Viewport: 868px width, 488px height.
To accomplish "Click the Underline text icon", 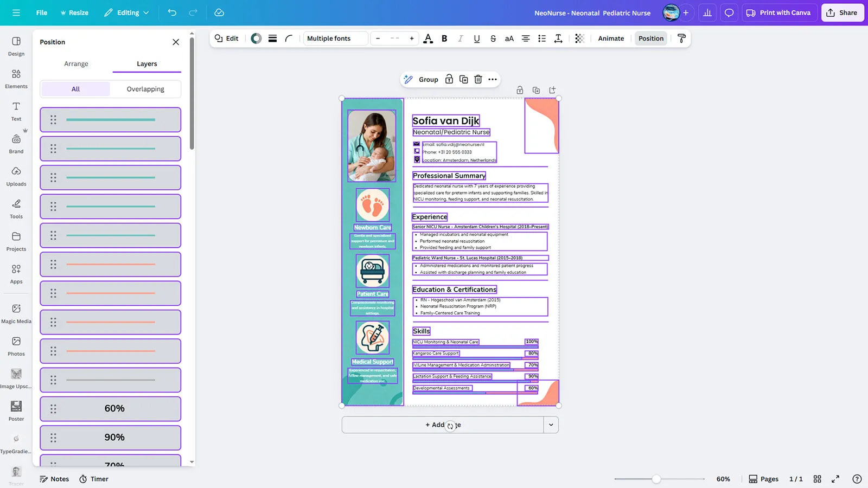I will tap(476, 38).
